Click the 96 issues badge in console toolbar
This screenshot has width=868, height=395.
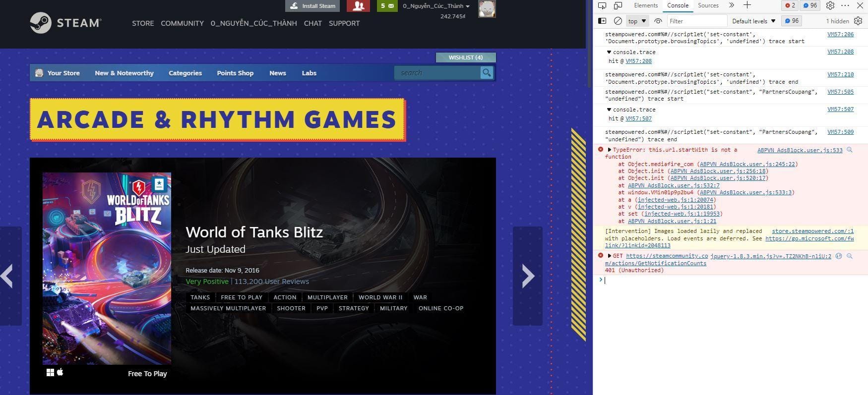point(792,21)
